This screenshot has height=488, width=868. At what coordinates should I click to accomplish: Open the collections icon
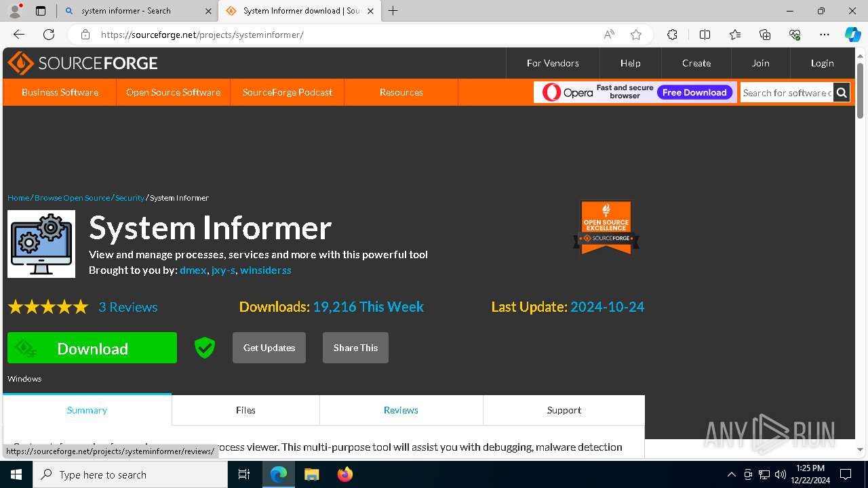point(765,35)
